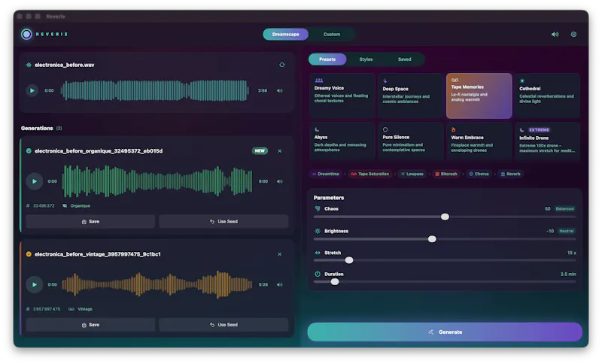Adjust the Stretch slider handle
Image resolution: width=602 pixels, height=364 pixels.
tap(349, 260)
